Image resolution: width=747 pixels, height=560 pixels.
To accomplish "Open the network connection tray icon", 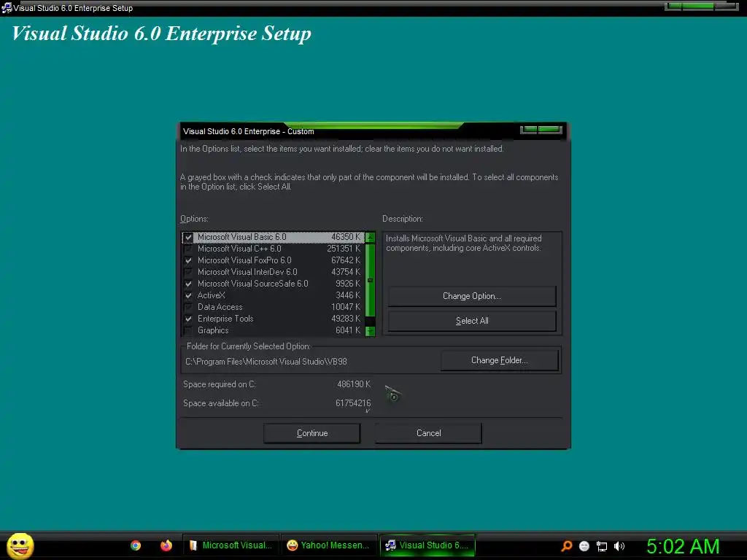I will click(602, 546).
